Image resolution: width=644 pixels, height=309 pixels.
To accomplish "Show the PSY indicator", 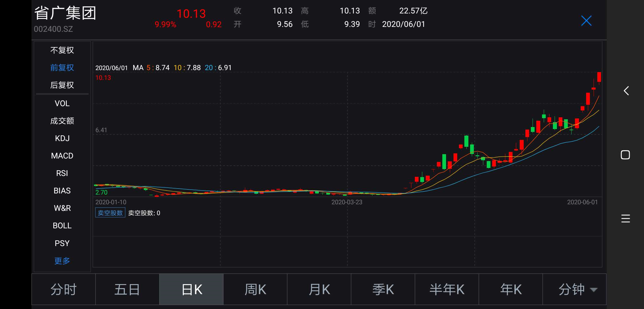I will [62, 243].
